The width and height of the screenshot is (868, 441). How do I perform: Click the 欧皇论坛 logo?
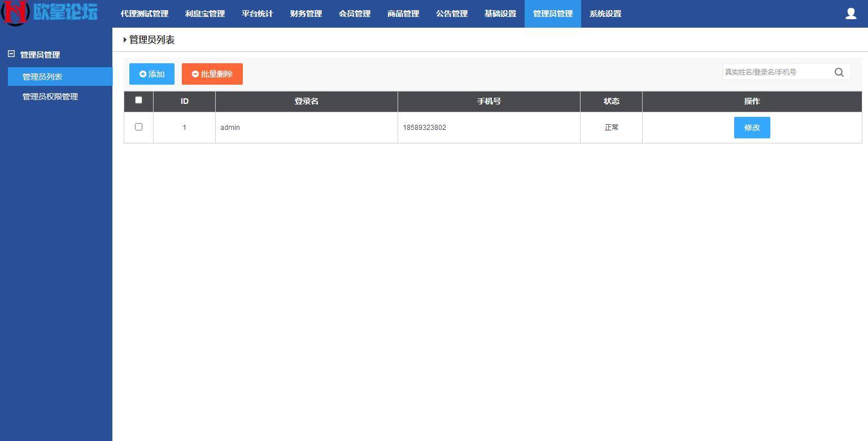pos(51,12)
